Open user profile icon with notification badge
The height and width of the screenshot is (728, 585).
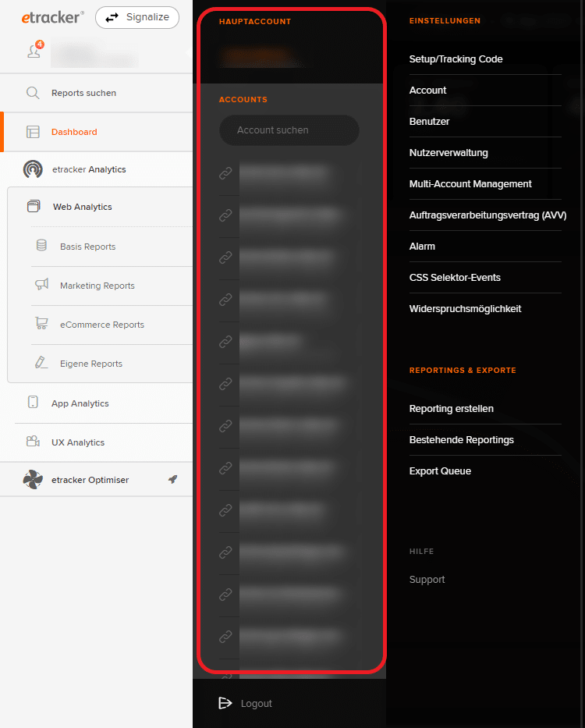(35, 50)
